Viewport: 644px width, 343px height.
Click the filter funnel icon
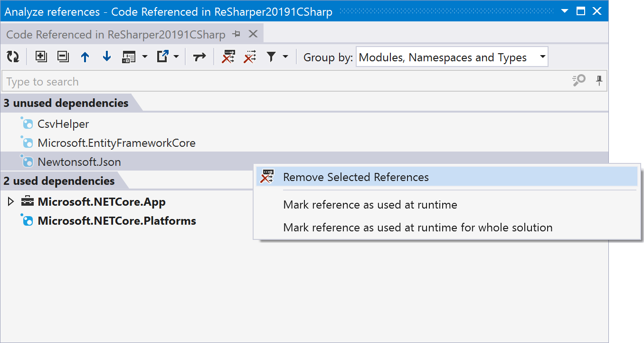tap(271, 57)
